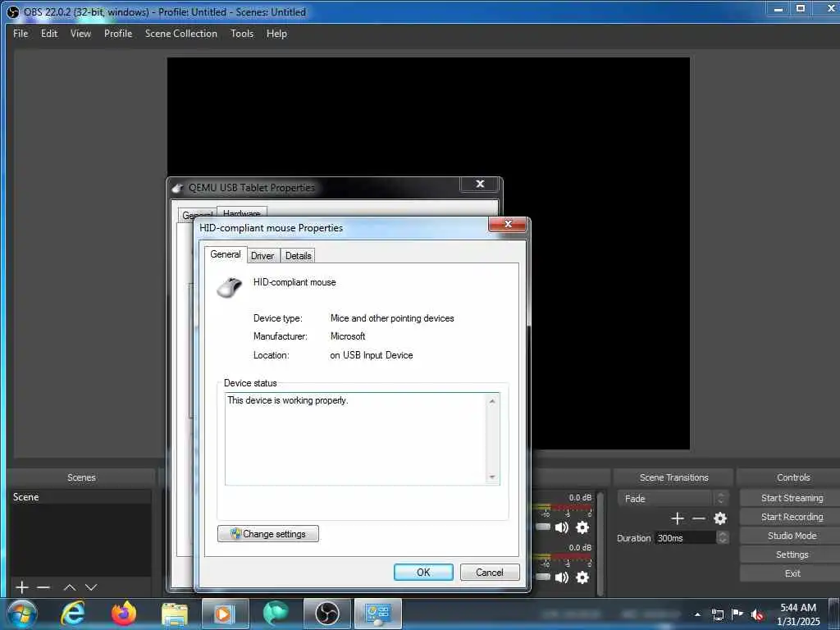Add a scene transition with plus icon

677,518
